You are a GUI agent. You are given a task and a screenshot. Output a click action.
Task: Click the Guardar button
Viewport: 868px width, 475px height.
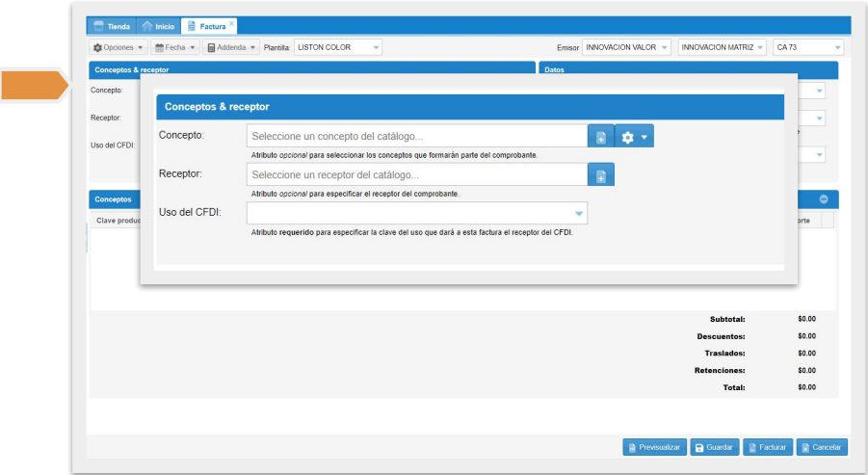[x=714, y=447]
